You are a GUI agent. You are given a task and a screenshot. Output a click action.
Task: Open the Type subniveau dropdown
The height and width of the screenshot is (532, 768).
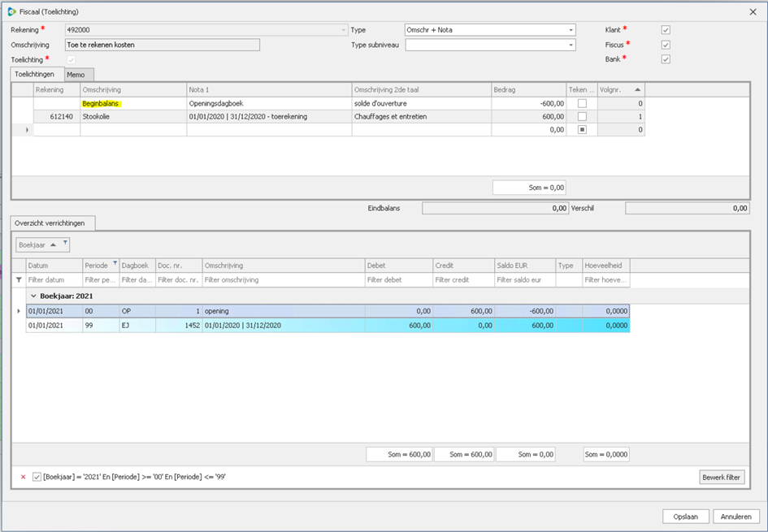pyautogui.click(x=571, y=45)
